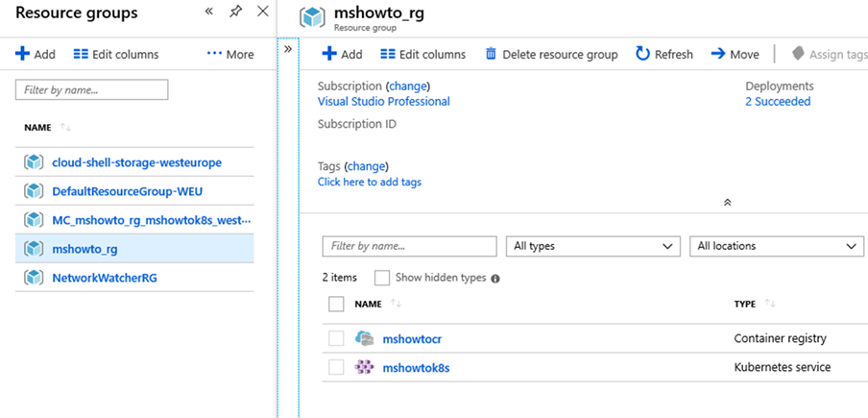Viewport: 868px width, 418px height.
Task: Tick the select-all checkbox in resources header
Action: point(336,304)
